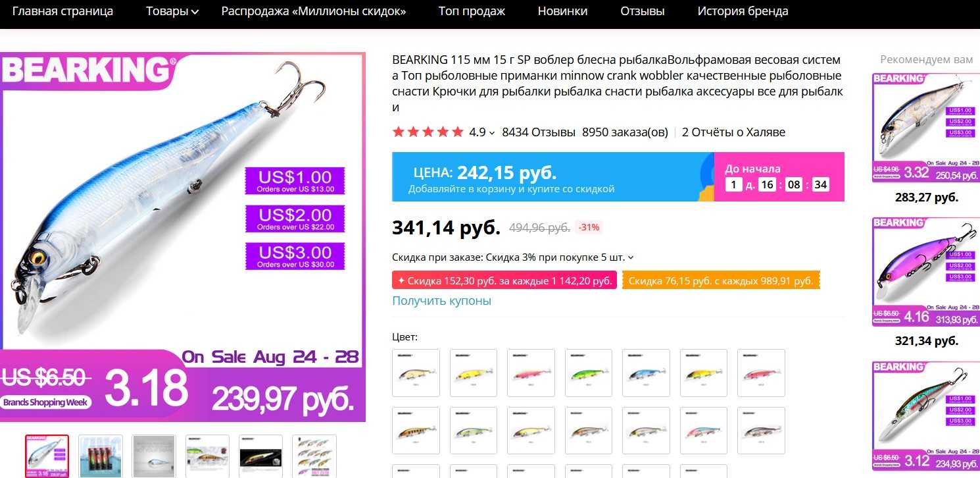This screenshot has width=980, height=478.
Task: Click the red Скидка 152,30 руб. coupon badge
Action: [504, 280]
